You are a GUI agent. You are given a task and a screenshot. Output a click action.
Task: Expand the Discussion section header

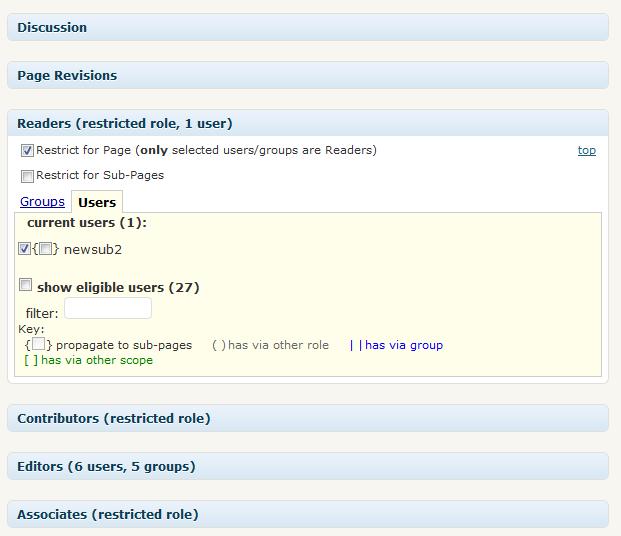(52, 28)
